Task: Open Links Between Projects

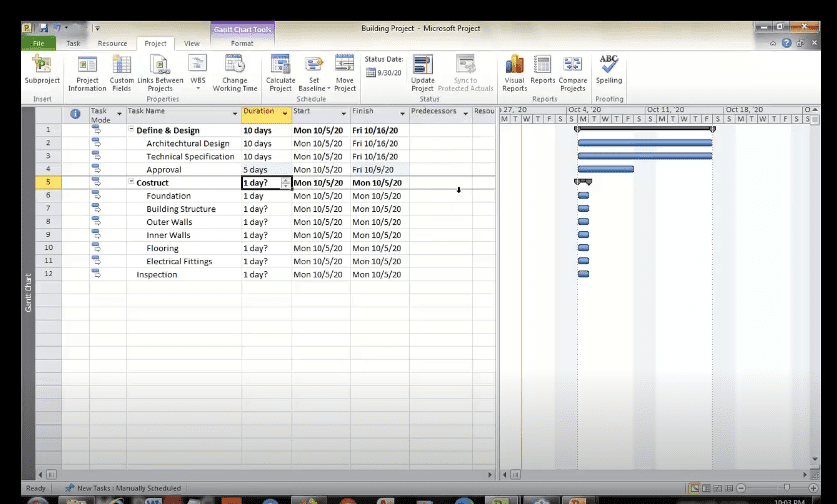Action: click(x=160, y=73)
